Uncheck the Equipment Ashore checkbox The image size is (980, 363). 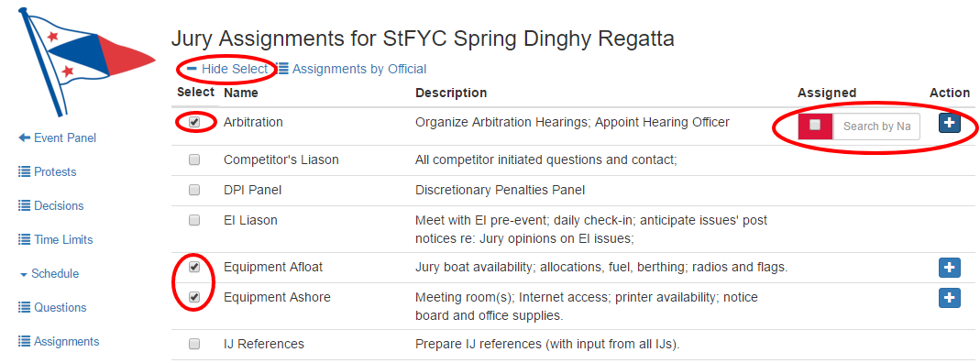(194, 297)
